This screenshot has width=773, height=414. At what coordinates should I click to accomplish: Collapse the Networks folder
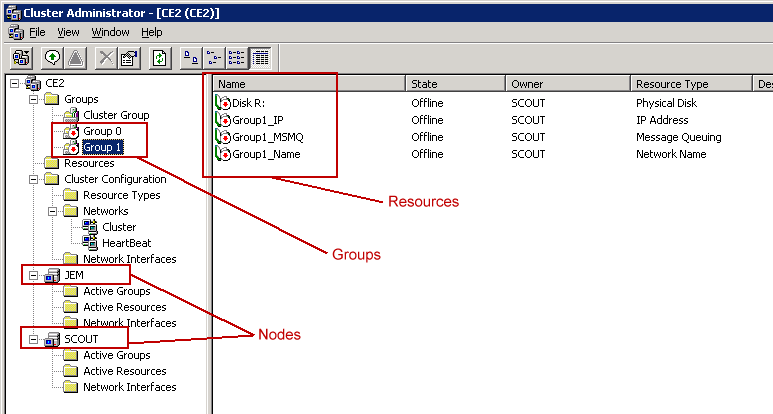51,212
